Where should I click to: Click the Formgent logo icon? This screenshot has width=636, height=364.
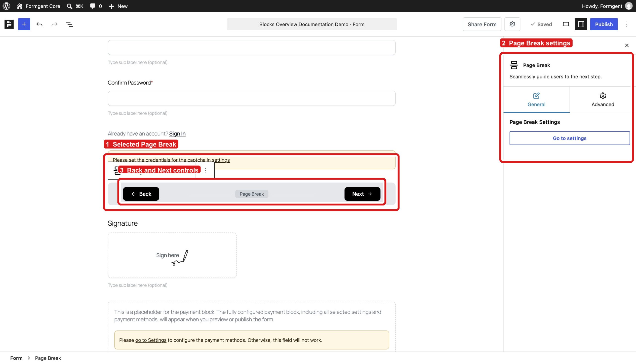[x=9, y=24]
